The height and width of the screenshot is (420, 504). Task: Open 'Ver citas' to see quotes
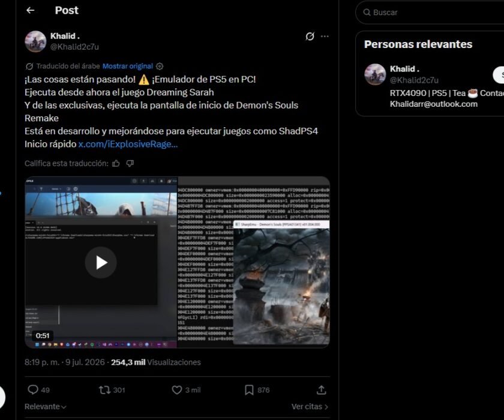[310, 407]
